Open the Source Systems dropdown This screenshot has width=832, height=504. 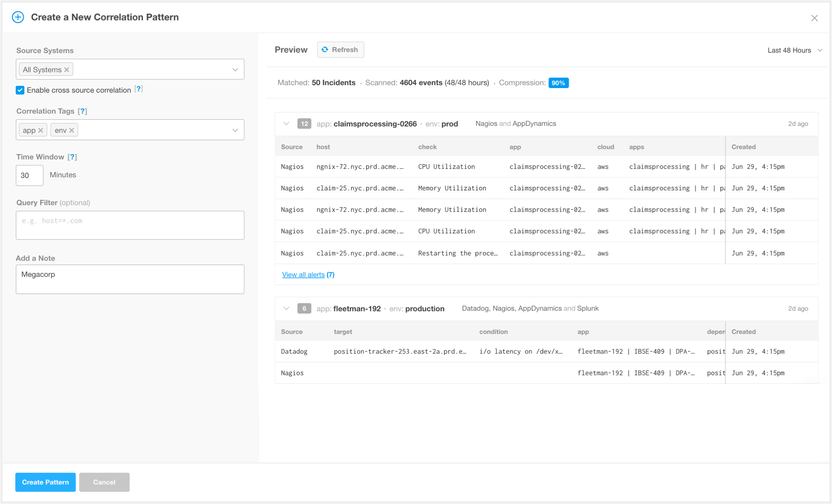[236, 69]
